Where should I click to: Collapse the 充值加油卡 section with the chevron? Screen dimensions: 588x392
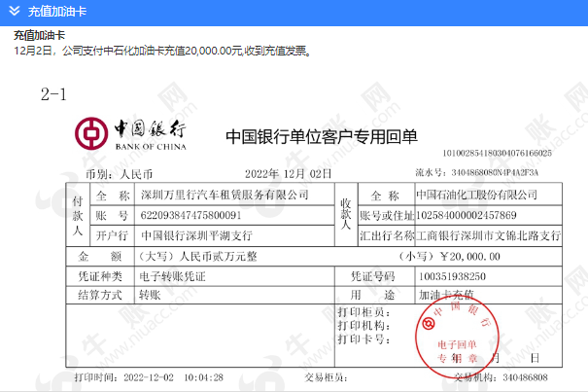point(15,11)
